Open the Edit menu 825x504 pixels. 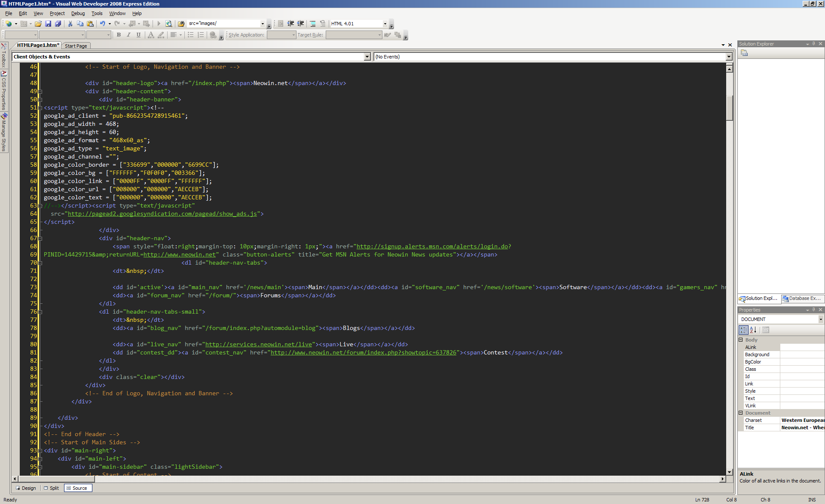click(x=23, y=13)
